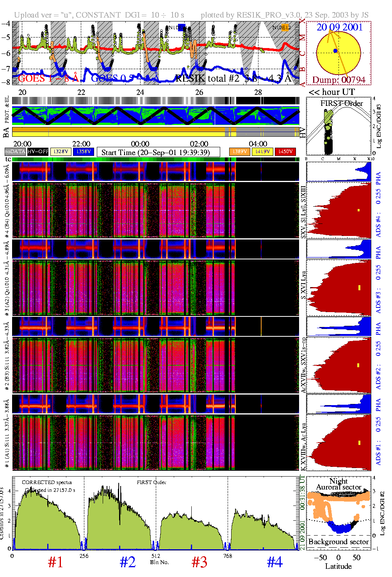392x577 pixels.
Task: Select the 1328V legend box
Action: (x=61, y=152)
